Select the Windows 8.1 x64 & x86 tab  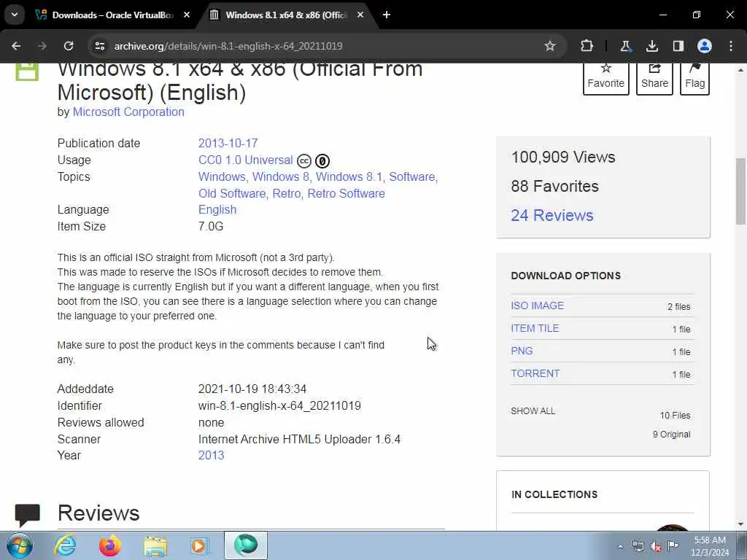(286, 15)
